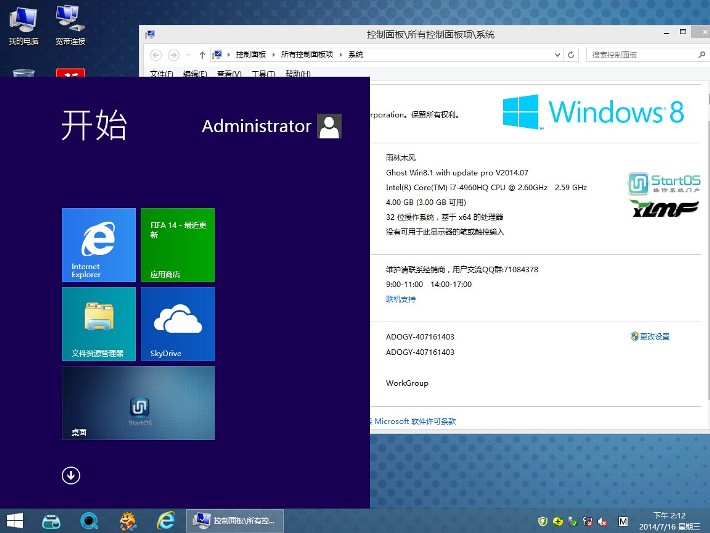Open the 文件(F) menu
The width and height of the screenshot is (710, 533).
pyautogui.click(x=161, y=73)
